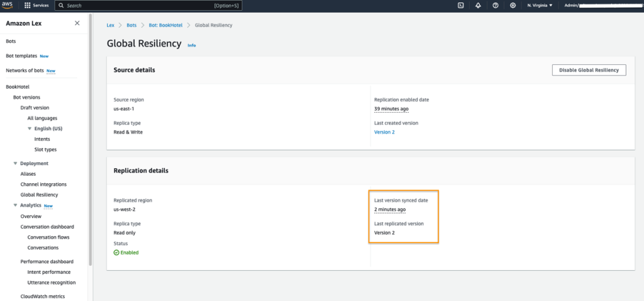
Task: Open Bot versions item
Action: [x=26, y=97]
